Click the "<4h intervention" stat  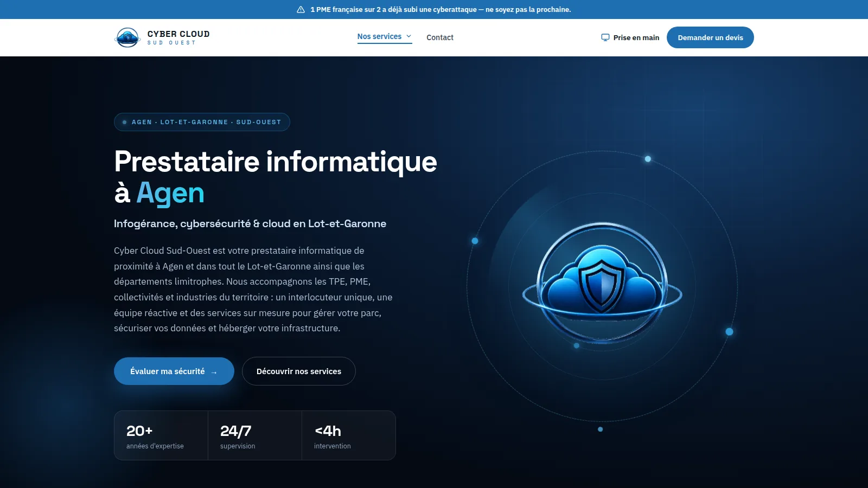[349, 435]
